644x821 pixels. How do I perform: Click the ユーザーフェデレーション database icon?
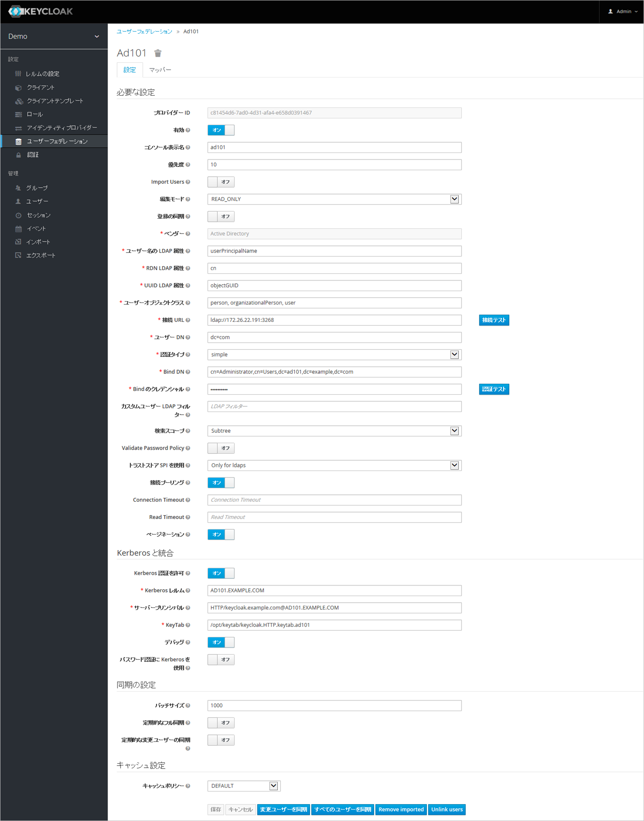point(18,142)
